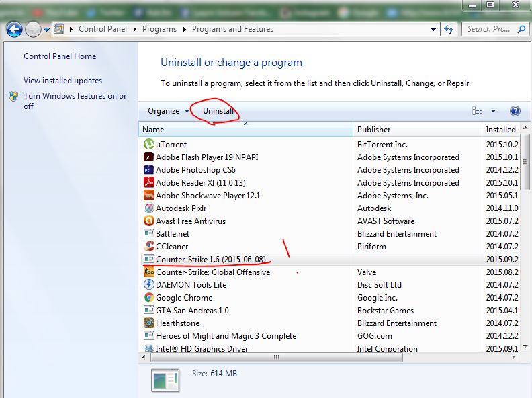Click vertical scrollbar down arrow
Image resolution: width=532 pixels, height=398 pixels.
click(x=525, y=346)
